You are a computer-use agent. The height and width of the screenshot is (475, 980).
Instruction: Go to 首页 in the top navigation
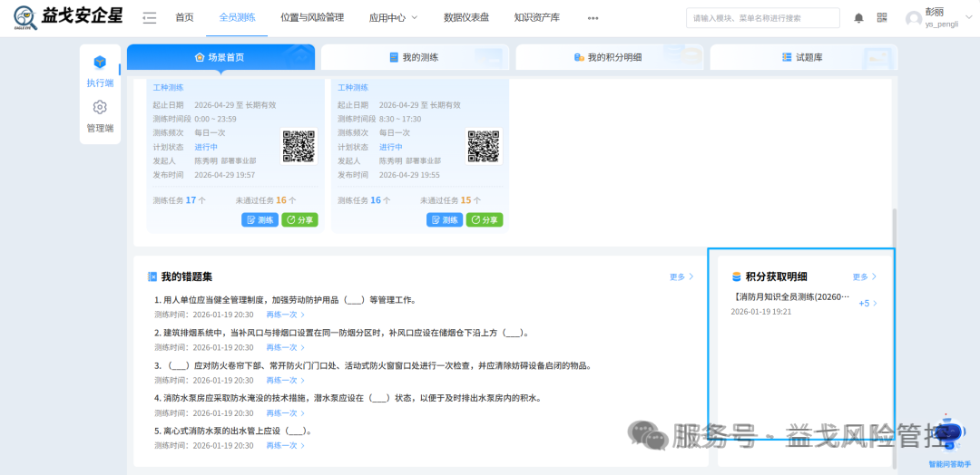[x=184, y=18]
